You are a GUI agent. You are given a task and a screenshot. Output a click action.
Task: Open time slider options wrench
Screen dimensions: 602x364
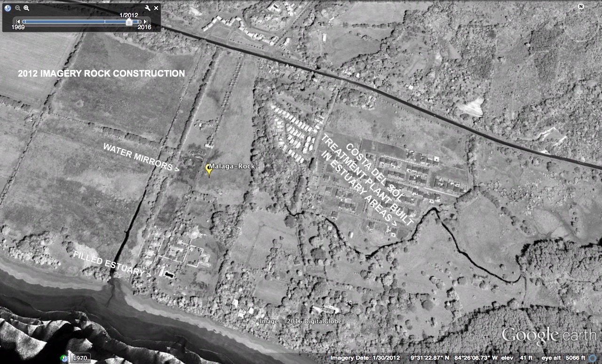click(x=148, y=8)
